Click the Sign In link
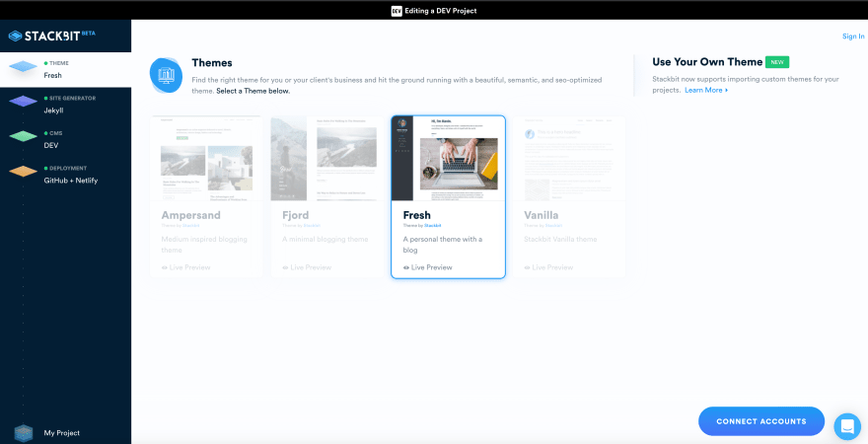This screenshot has height=444, width=868. 853,37
